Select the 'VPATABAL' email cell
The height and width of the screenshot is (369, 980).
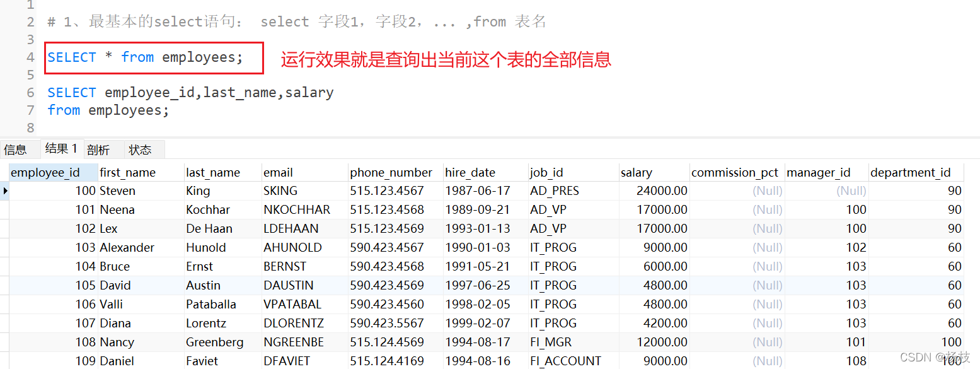coord(305,304)
